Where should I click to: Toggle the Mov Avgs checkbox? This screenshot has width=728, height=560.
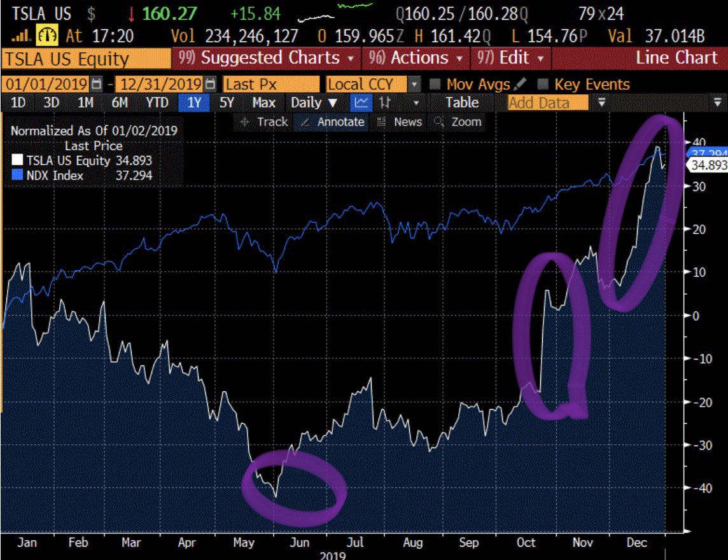(435, 84)
